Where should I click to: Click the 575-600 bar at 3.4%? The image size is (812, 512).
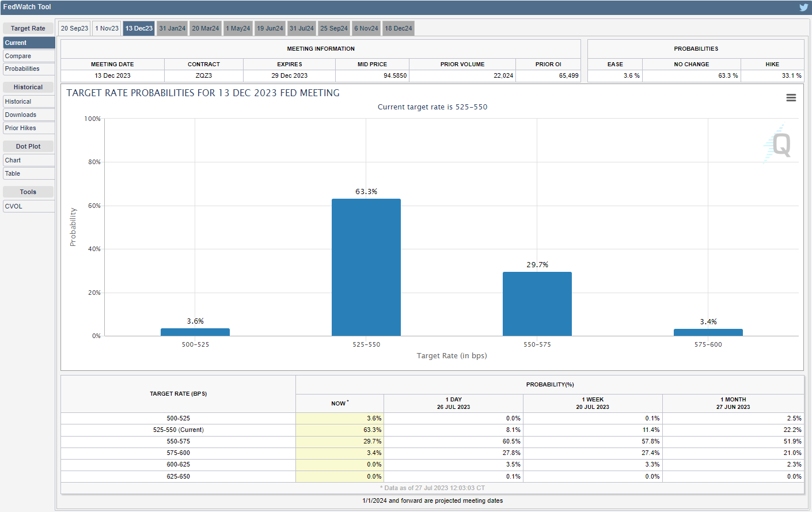pyautogui.click(x=708, y=332)
